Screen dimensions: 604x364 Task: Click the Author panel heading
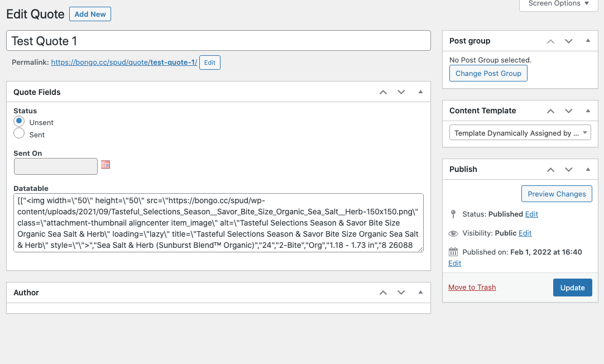tap(26, 293)
